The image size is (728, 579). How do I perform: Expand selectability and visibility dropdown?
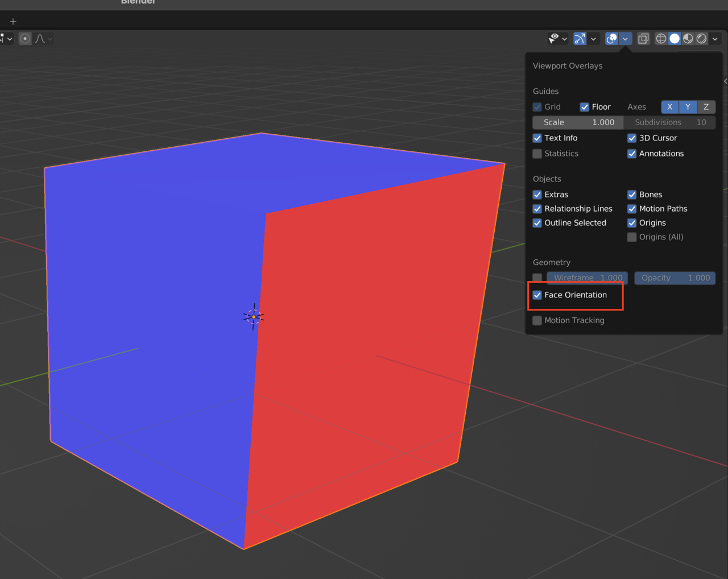[564, 39]
